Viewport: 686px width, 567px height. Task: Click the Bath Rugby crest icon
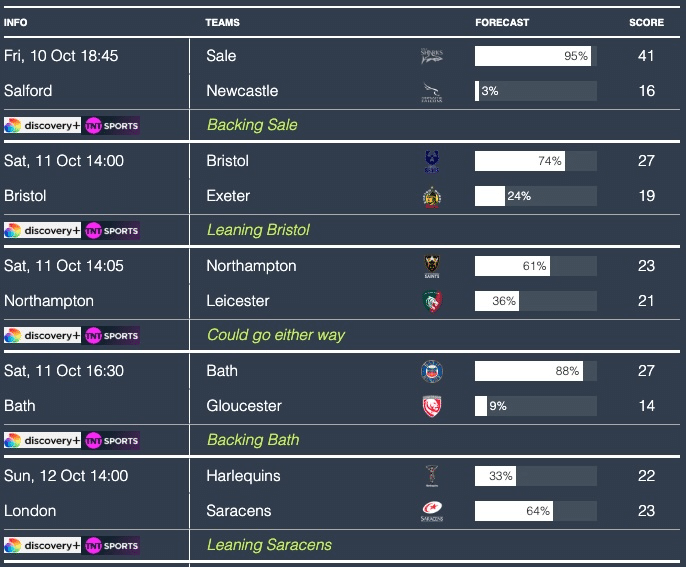pos(432,371)
